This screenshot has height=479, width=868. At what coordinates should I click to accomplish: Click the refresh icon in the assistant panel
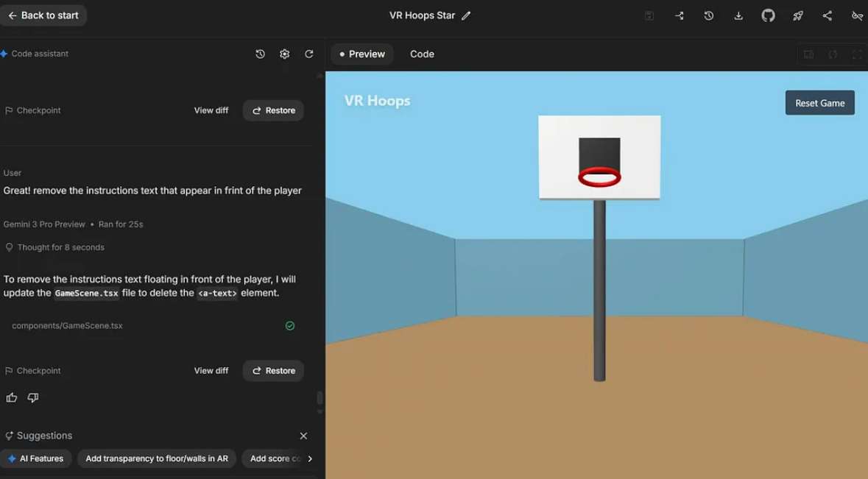[309, 53]
